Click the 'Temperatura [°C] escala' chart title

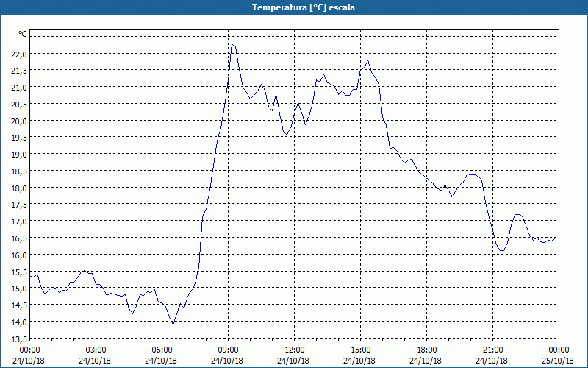tap(304, 7)
